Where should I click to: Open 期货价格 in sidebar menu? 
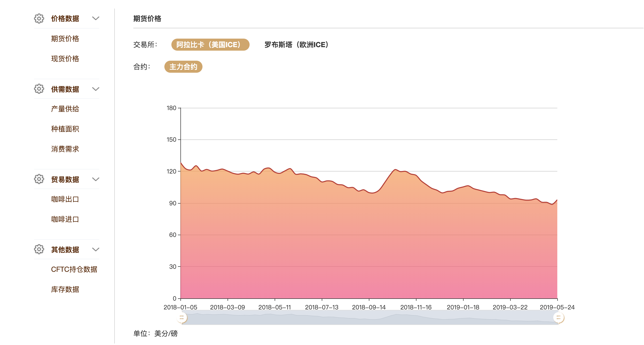tap(65, 39)
